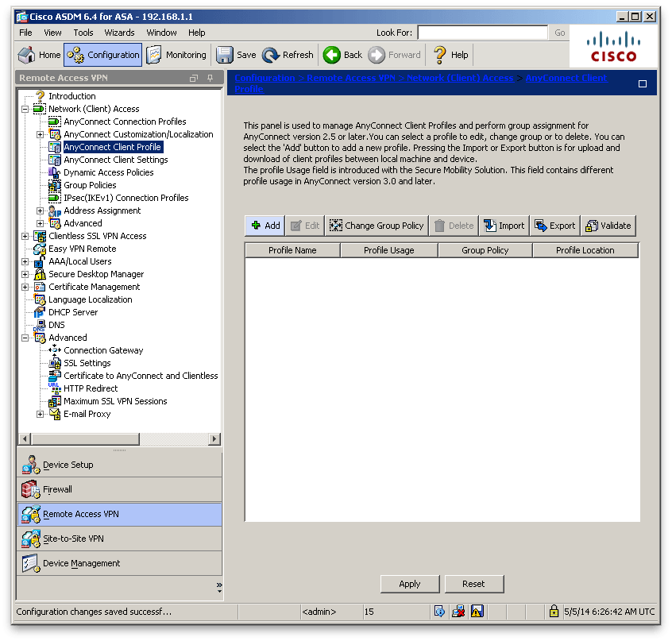Select HTTP Redirect item
The height and width of the screenshot is (641, 672).
(x=91, y=388)
